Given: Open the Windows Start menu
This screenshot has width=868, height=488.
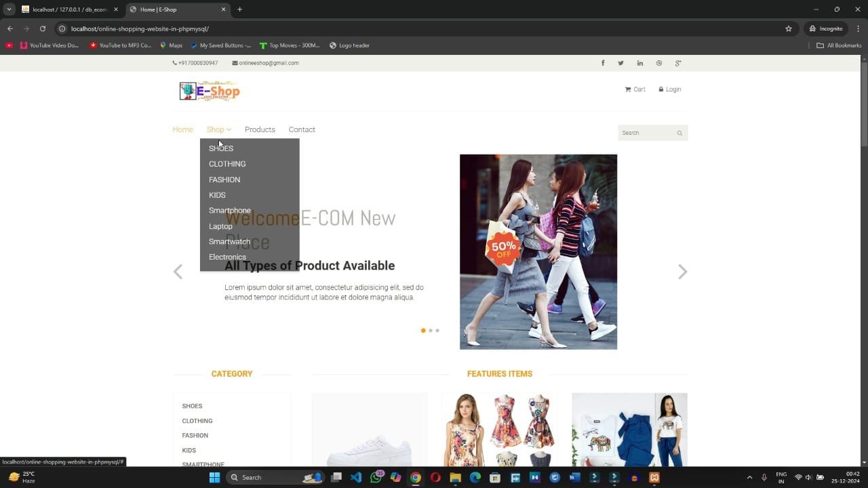Looking at the screenshot, I should click(214, 477).
